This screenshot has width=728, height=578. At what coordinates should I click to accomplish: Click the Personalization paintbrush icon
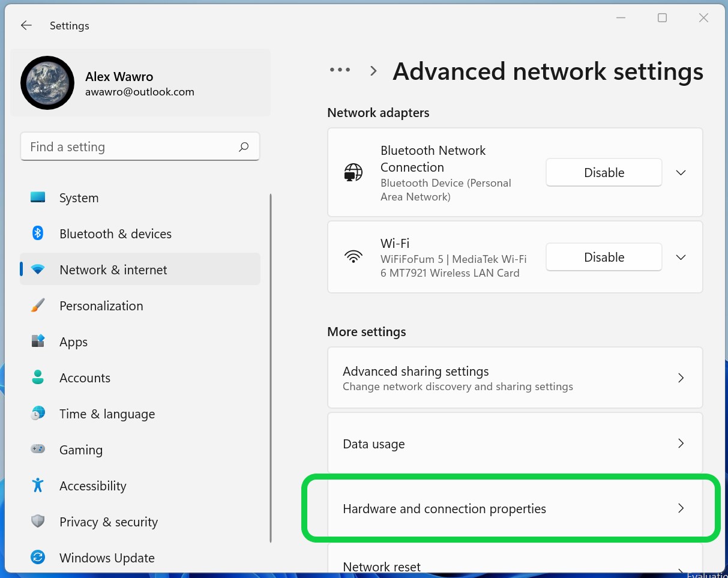[x=38, y=306]
